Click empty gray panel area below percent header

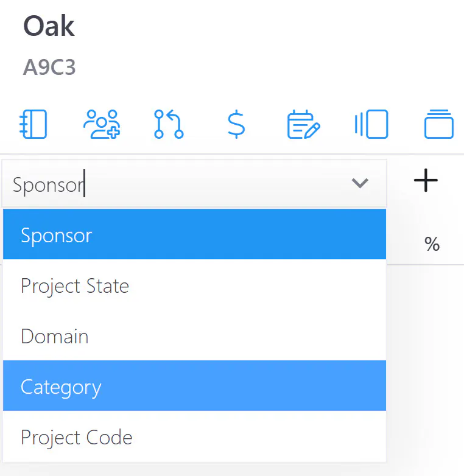point(425,364)
